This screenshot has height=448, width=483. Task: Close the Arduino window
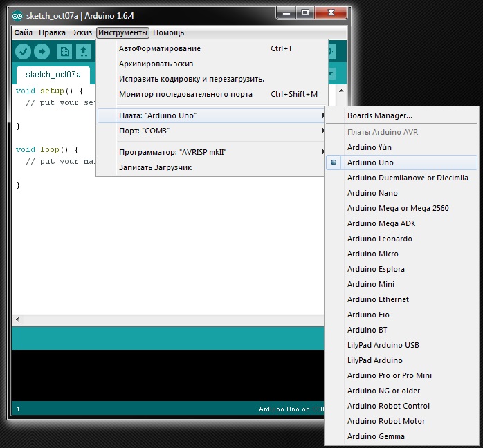tap(331, 13)
